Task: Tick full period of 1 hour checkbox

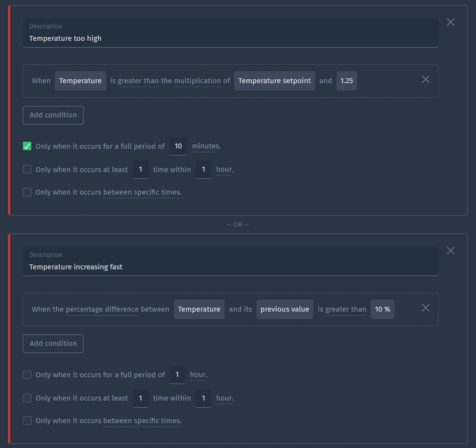Action: tap(27, 375)
